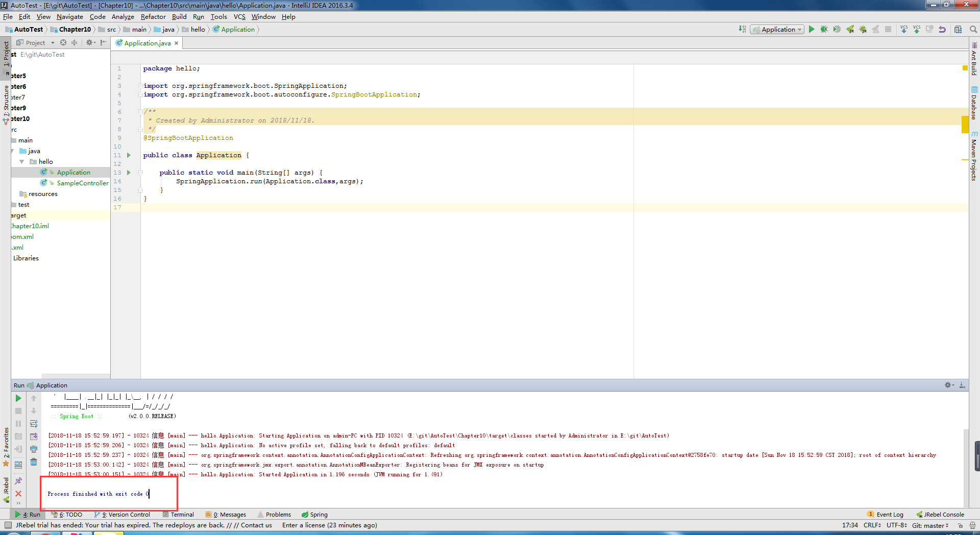Open Favorites side tool window
Screen dimensions: 980x535
tap(6, 447)
